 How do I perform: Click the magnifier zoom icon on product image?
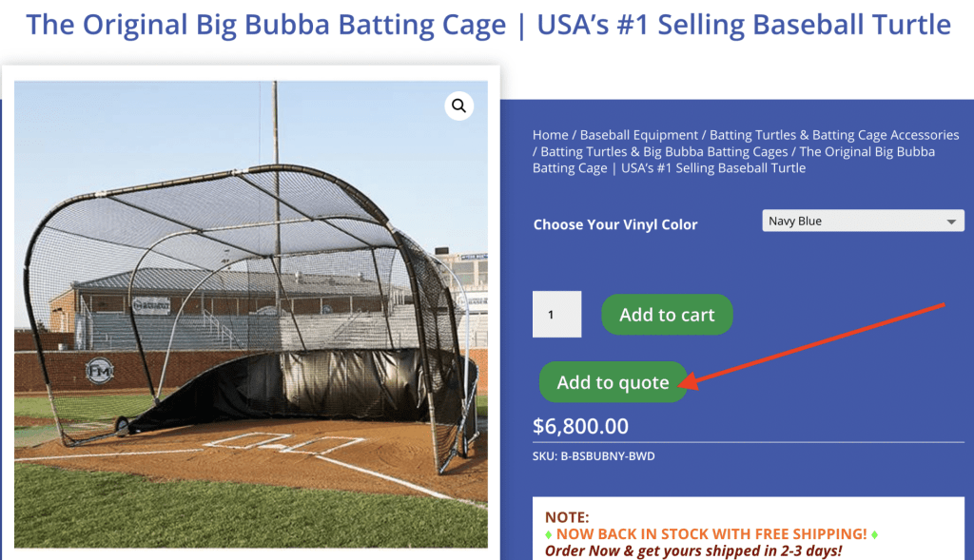458,106
